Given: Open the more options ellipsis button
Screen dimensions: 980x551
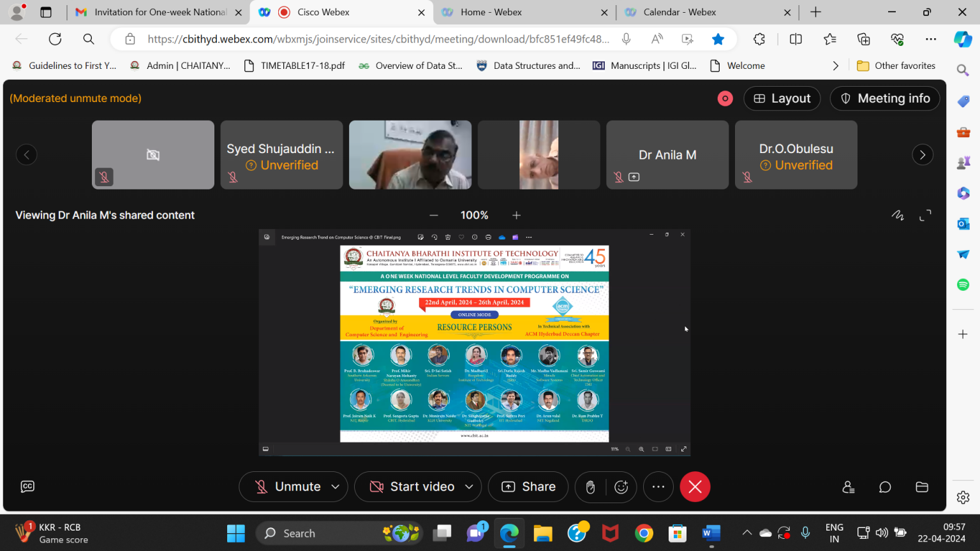Looking at the screenshot, I should click(x=658, y=487).
